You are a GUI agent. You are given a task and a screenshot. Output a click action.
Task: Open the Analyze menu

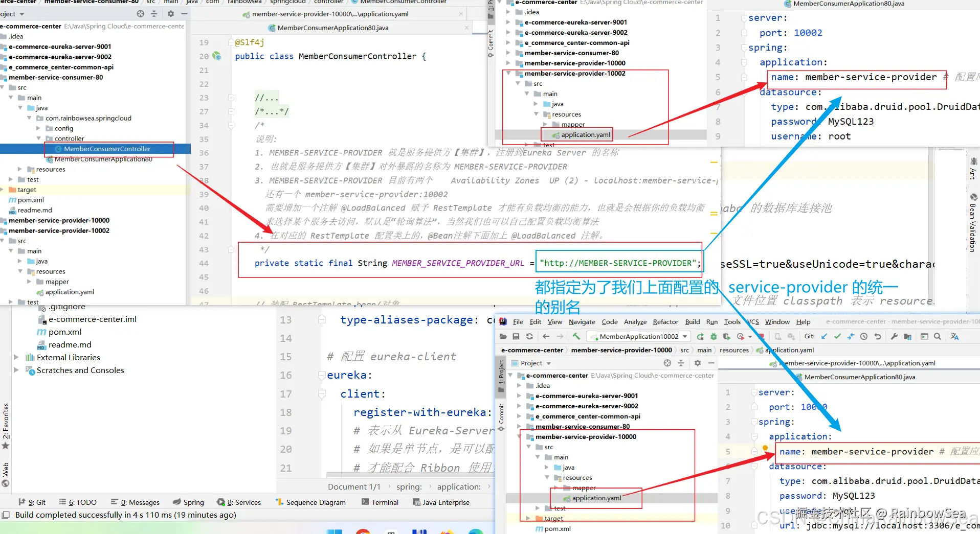coord(635,322)
